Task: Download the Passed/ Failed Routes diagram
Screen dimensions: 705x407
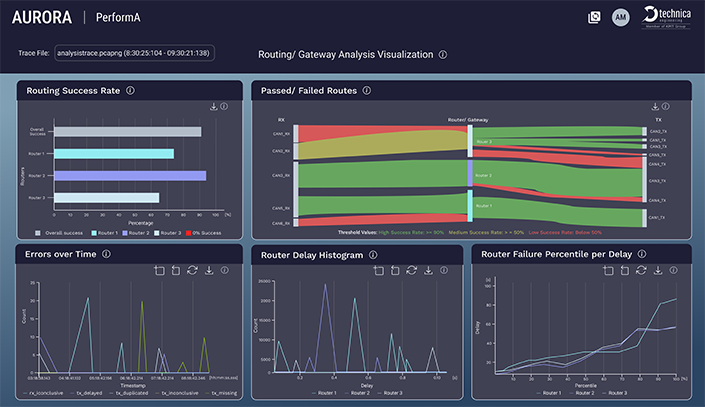Action: pos(655,106)
